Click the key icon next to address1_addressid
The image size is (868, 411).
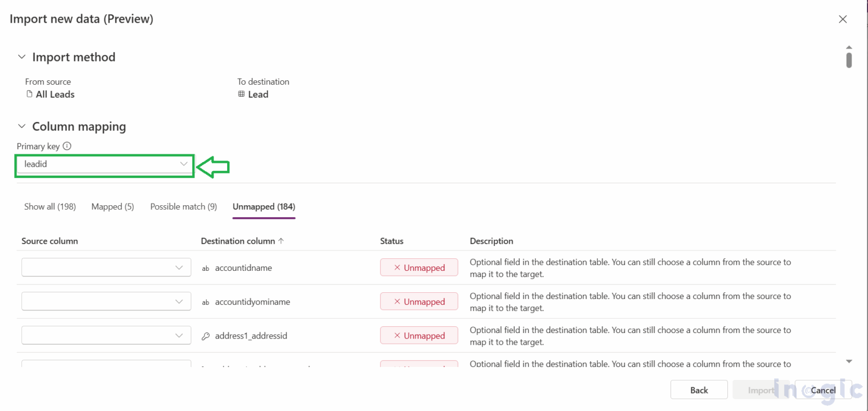click(x=205, y=336)
